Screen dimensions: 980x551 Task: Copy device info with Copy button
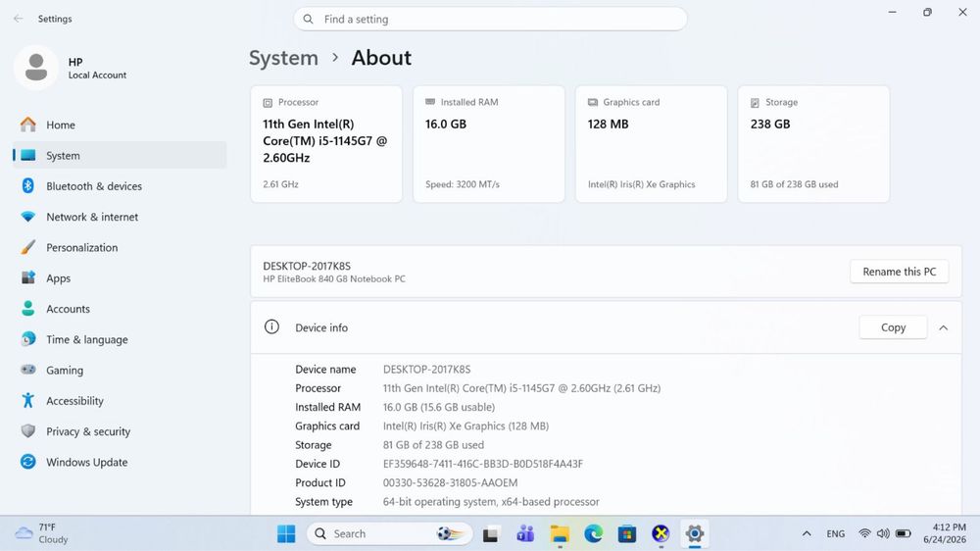click(x=893, y=327)
